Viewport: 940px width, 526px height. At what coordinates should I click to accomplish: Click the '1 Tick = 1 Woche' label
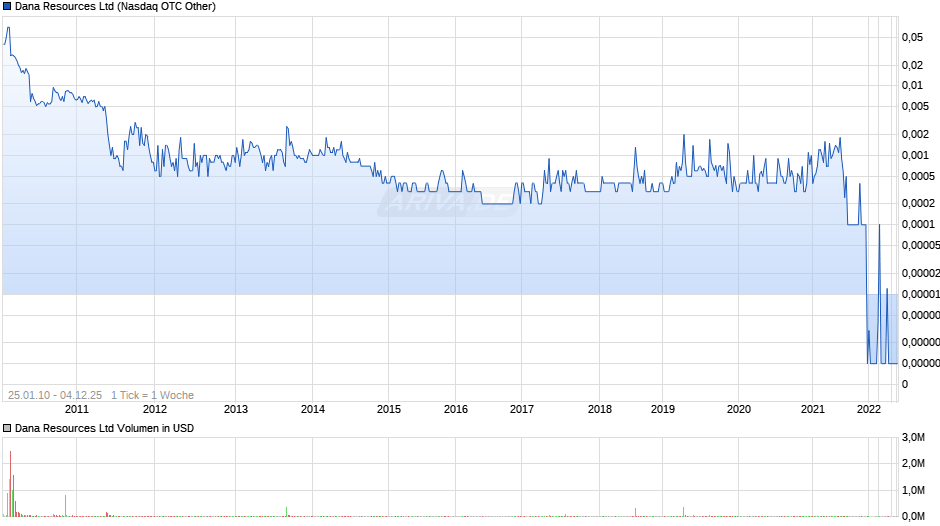[x=152, y=395]
